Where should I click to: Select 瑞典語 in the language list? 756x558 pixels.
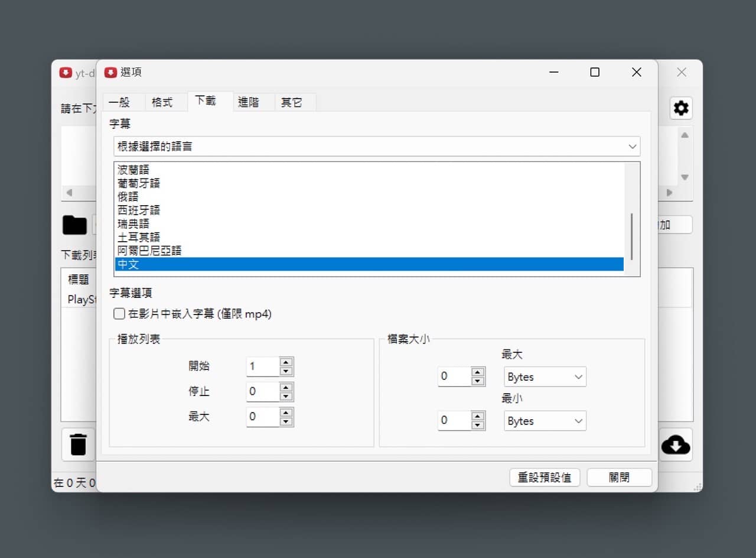click(x=369, y=223)
